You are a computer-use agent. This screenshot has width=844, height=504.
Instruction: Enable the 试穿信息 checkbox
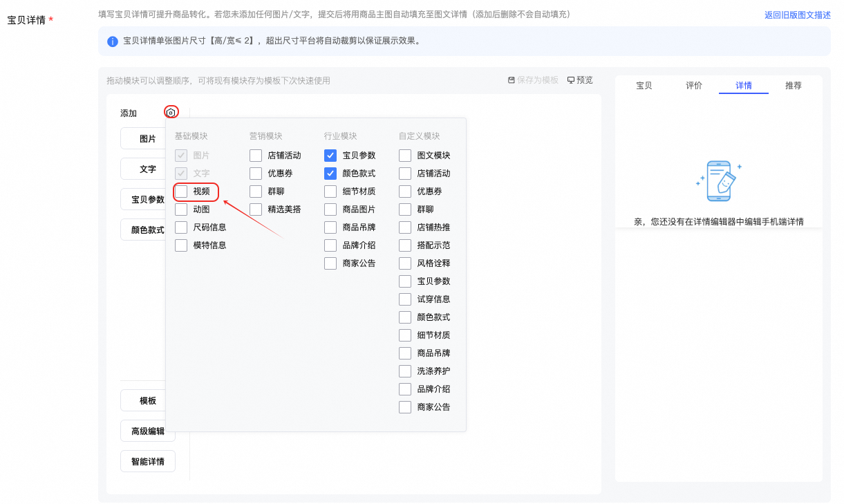pos(405,299)
